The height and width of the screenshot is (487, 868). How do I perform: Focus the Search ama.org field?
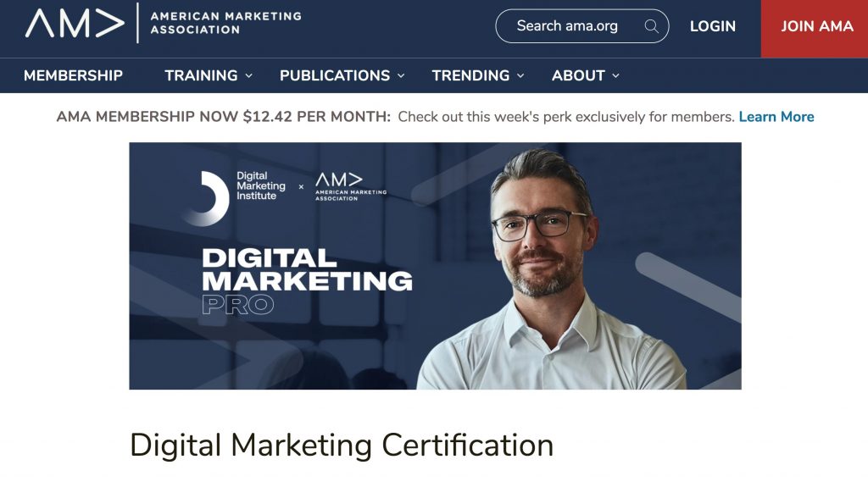(x=581, y=26)
